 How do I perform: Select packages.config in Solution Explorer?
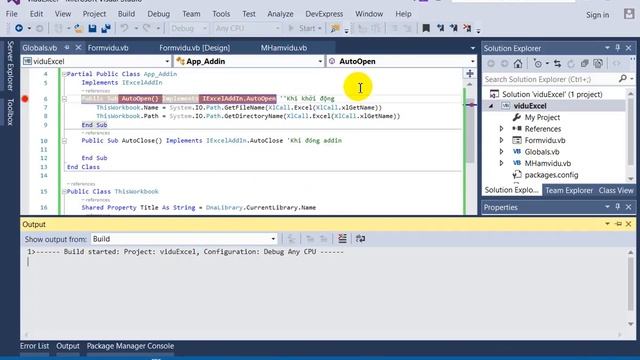click(x=551, y=175)
